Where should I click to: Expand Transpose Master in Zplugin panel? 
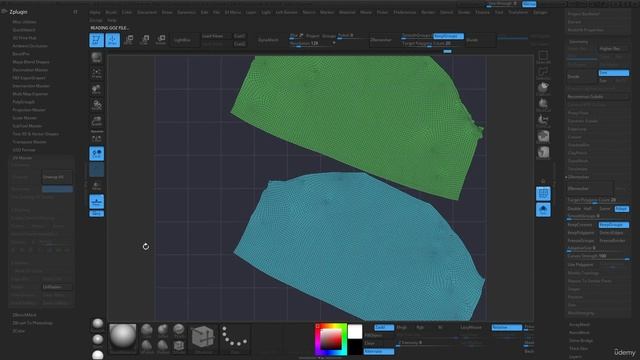click(x=29, y=142)
